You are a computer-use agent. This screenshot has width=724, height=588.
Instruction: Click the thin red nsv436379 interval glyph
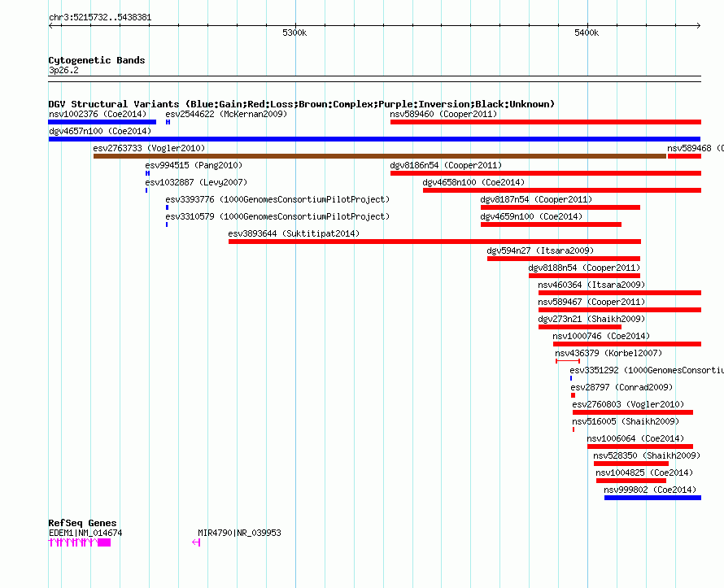[x=568, y=361]
